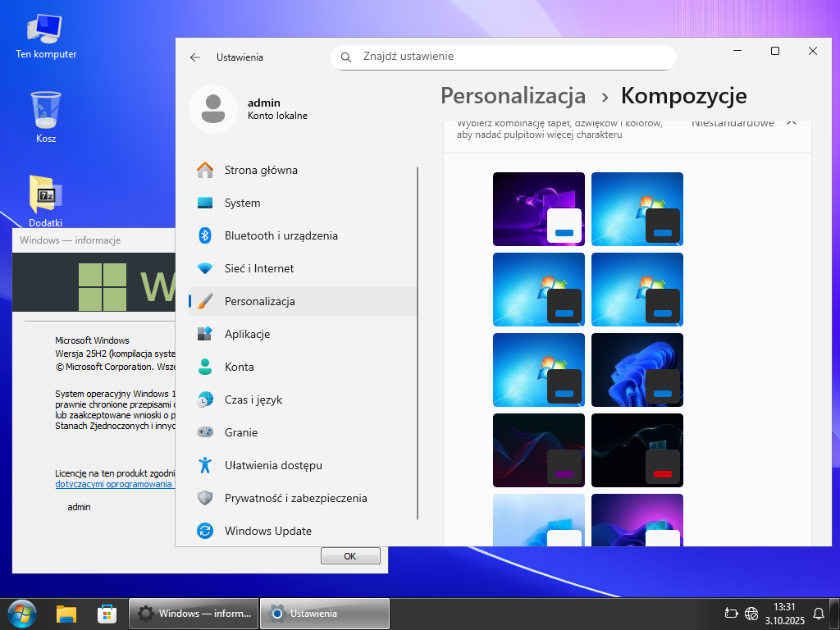Image resolution: width=840 pixels, height=630 pixels.
Task: Select Granie from the sidebar
Action: [x=240, y=432]
